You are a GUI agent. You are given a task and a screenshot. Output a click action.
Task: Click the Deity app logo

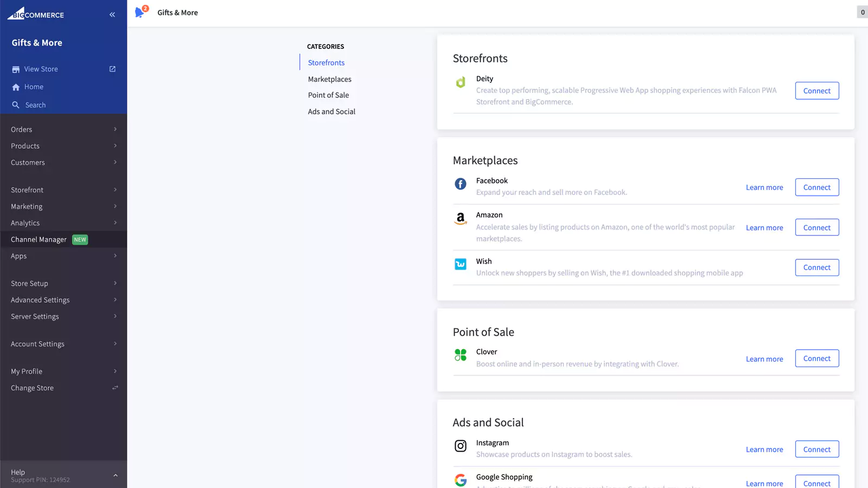pyautogui.click(x=461, y=82)
